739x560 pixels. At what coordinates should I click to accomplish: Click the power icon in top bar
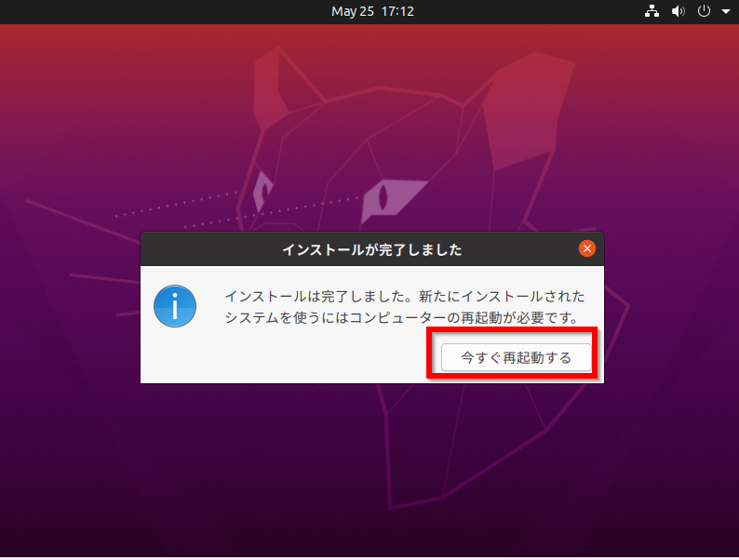tap(704, 11)
